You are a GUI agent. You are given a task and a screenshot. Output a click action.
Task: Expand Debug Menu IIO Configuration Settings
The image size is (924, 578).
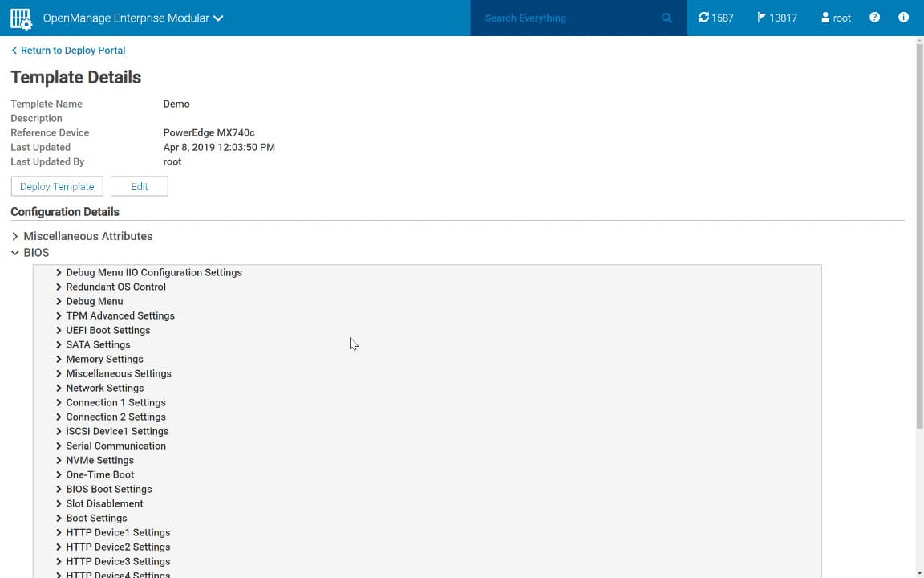click(x=148, y=272)
